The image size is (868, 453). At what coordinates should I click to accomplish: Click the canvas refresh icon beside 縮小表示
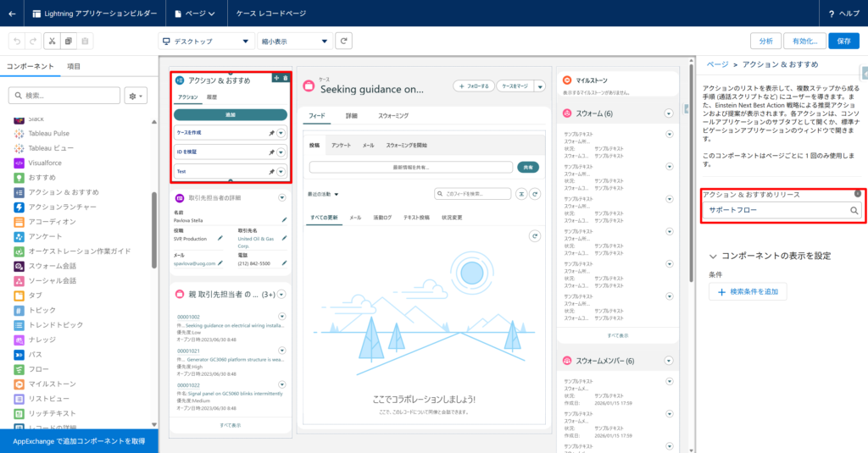click(343, 41)
